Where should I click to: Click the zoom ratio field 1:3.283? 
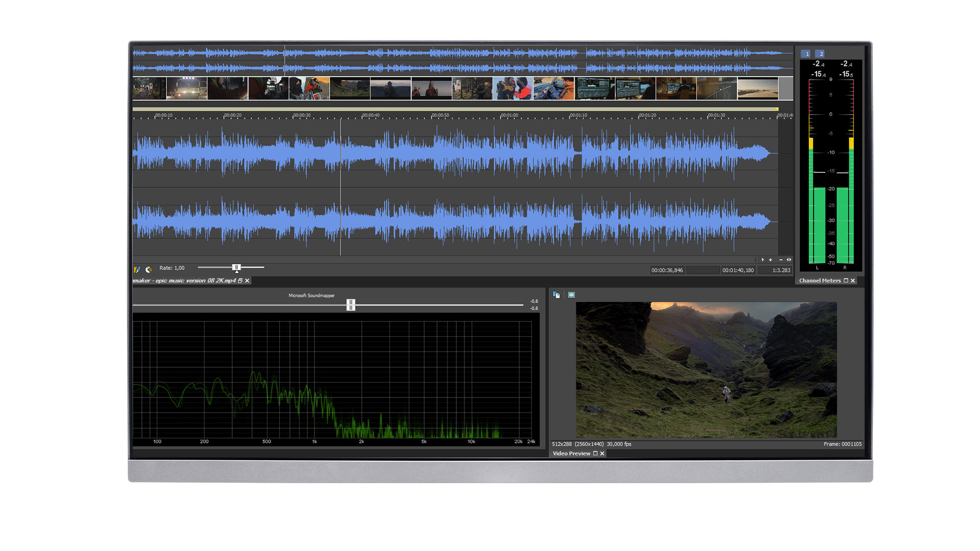[x=774, y=270]
